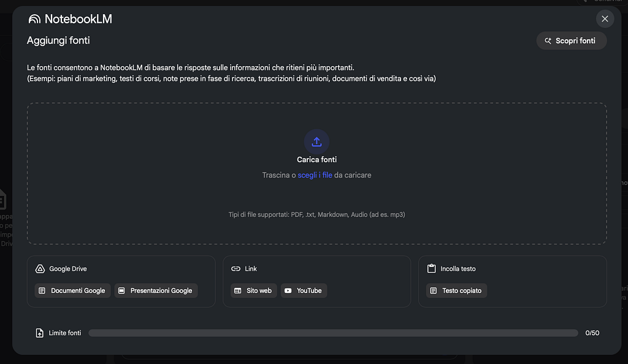This screenshot has height=364, width=628.
Task: Add source from Presentazioni Google
Action: point(156,291)
